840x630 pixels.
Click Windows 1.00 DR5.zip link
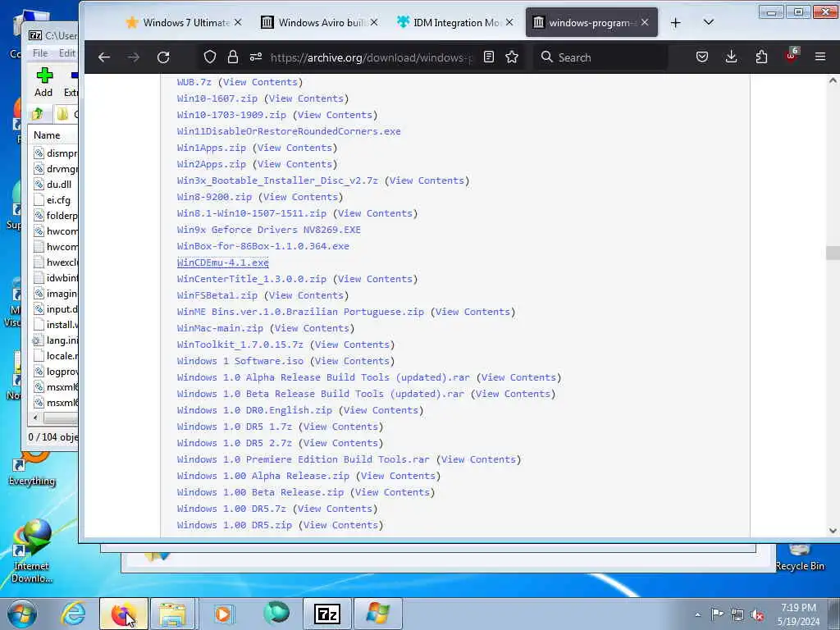[x=235, y=525]
